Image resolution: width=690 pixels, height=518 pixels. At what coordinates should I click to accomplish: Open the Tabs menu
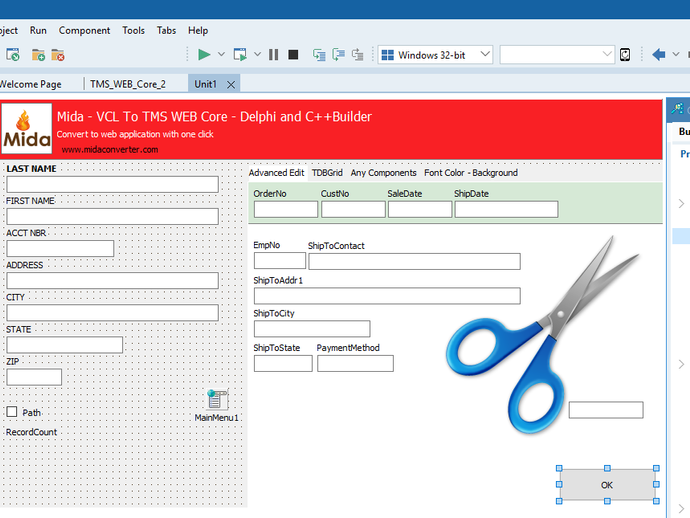click(166, 30)
